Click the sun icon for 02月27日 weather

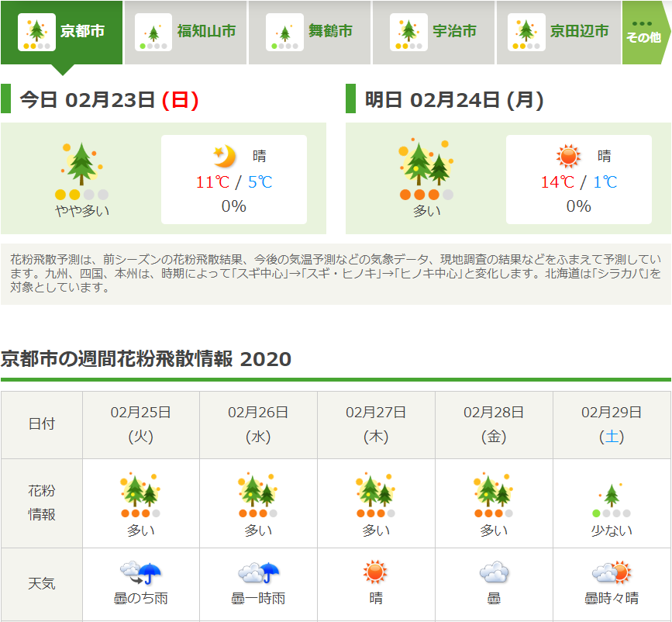(x=375, y=572)
